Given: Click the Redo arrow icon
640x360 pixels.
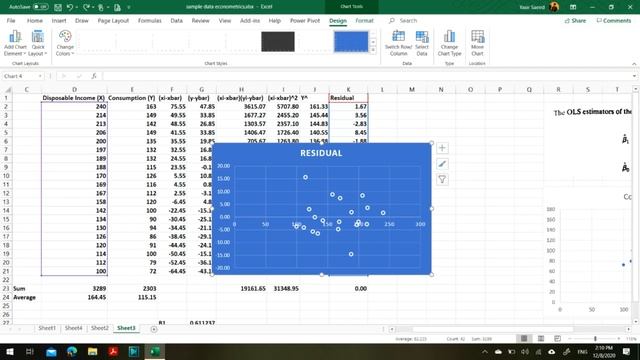Looking at the screenshot, I should tap(86, 7).
